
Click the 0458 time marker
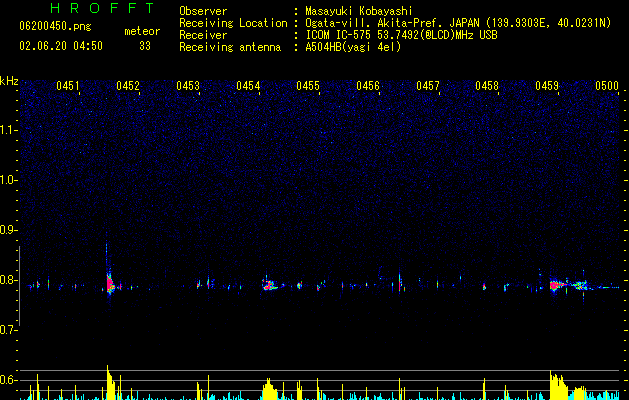tap(487, 86)
